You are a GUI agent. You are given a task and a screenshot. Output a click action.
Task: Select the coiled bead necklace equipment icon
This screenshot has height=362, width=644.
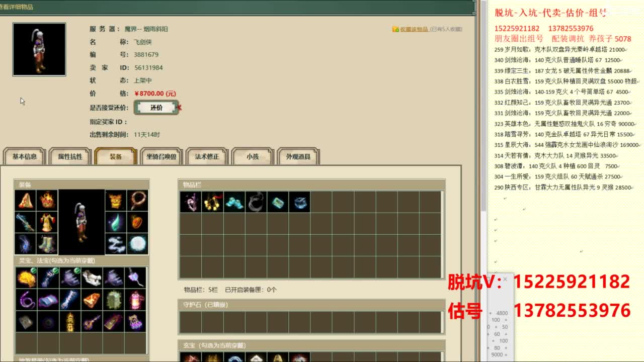tap(137, 200)
